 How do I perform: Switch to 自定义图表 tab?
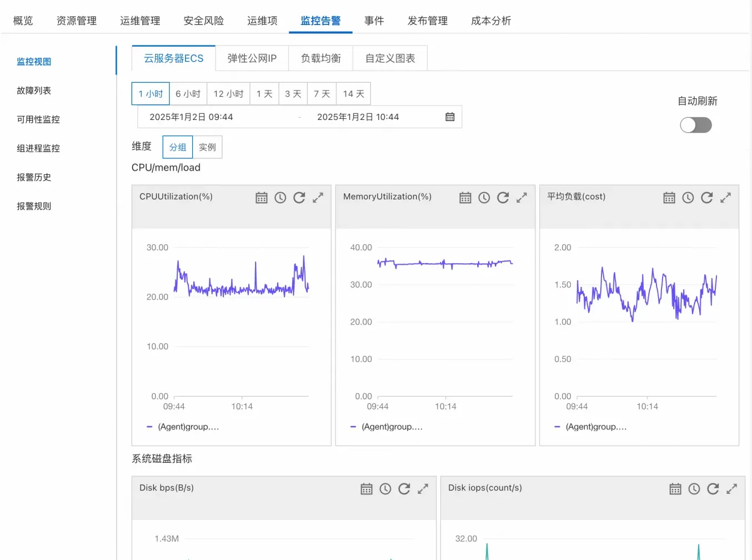(x=390, y=58)
